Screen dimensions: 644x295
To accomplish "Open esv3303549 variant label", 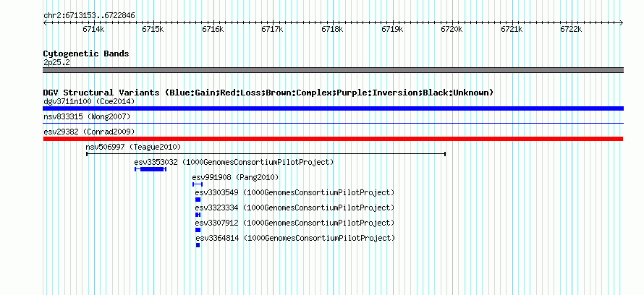I will pos(295,192).
